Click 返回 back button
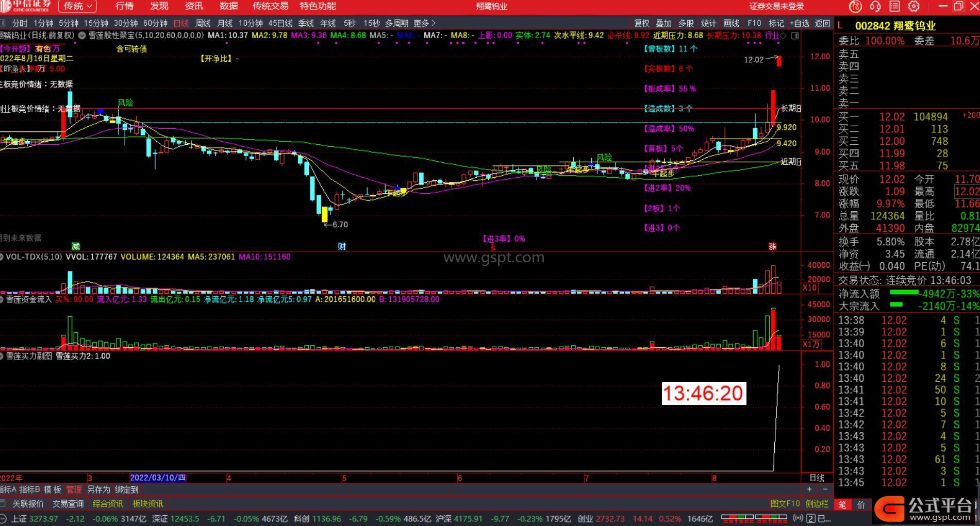 (823, 23)
